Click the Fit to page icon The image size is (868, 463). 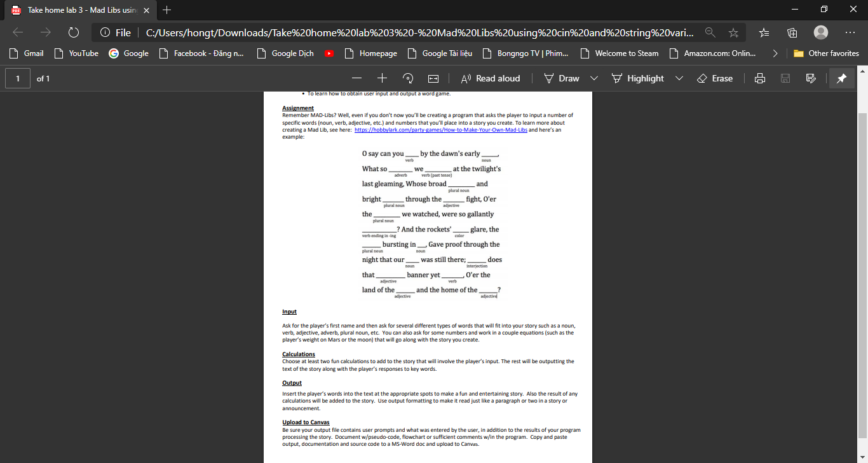[x=433, y=78]
